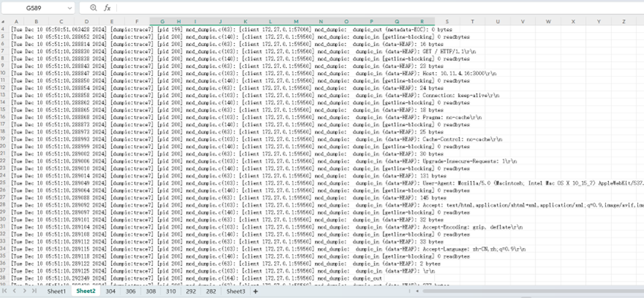Select column S header
Image resolution: width=644 pixels, height=298 pixels.
(x=447, y=22)
